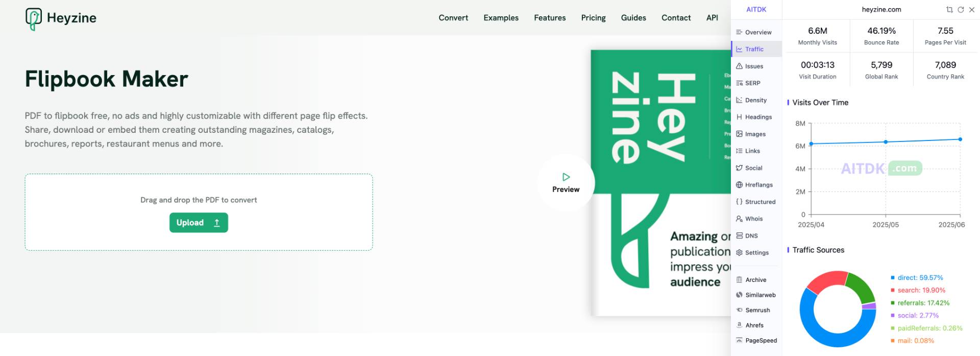Click the refresh icon beside heyzine.com
Viewport: 980px width, 356px height.
tap(961, 10)
